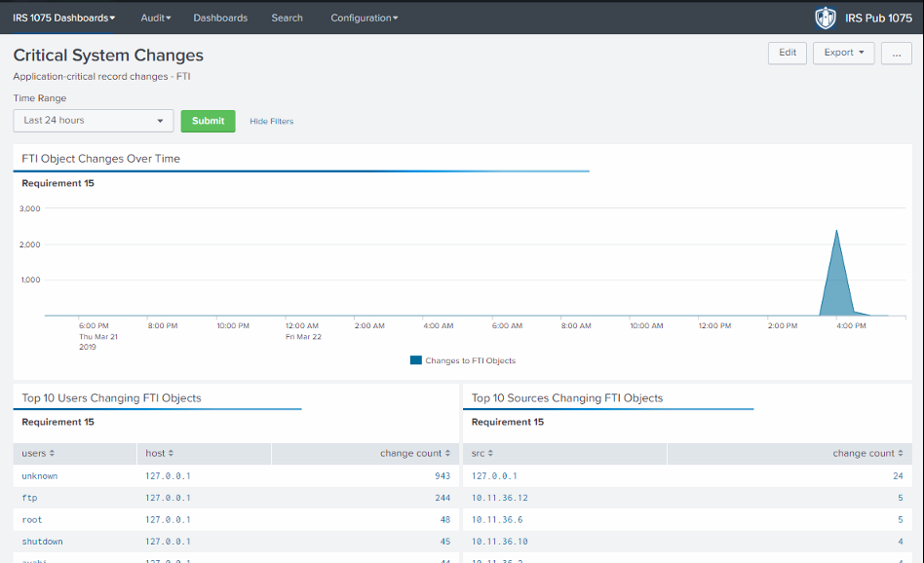Click host 127.0.0.1 in root row
This screenshot has width=924, height=563.
(168, 519)
